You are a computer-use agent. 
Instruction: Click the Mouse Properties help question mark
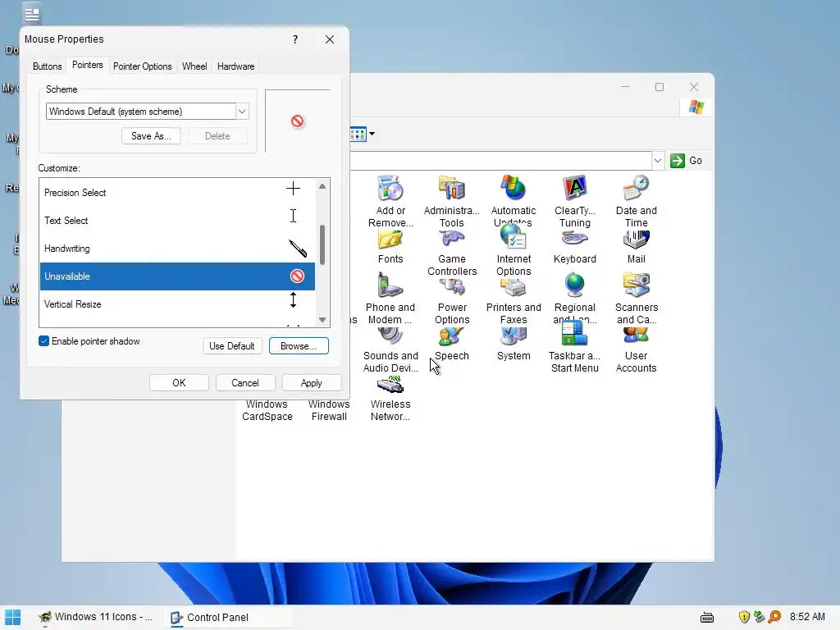pos(295,39)
